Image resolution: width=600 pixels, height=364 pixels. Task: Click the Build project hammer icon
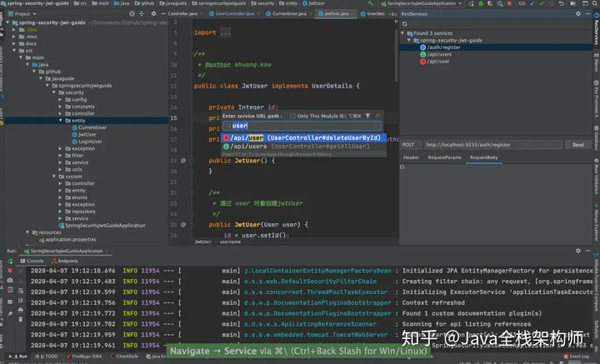pos(370,3)
